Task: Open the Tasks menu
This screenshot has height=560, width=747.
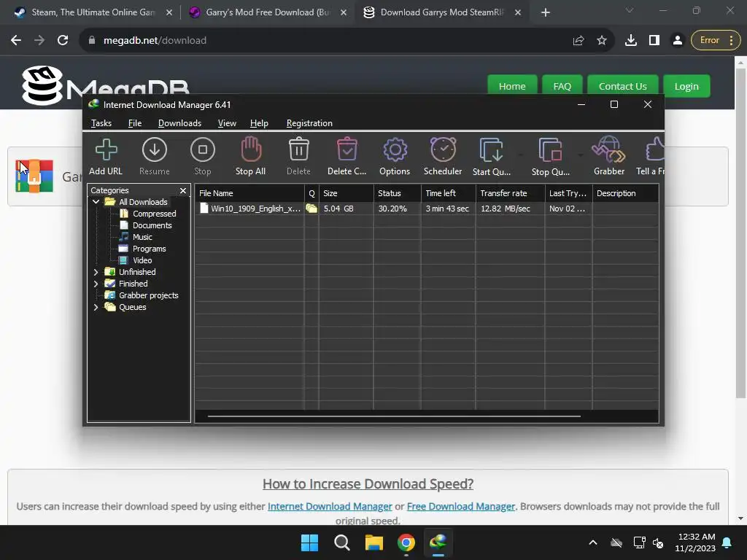Action: pyautogui.click(x=101, y=123)
